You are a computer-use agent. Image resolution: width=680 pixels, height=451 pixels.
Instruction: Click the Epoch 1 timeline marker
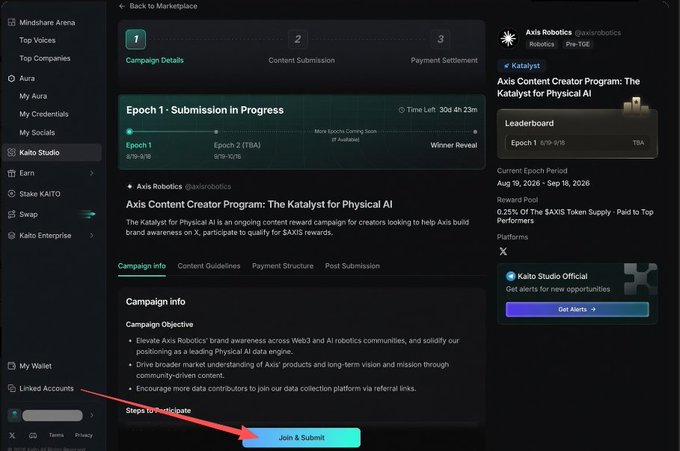click(x=129, y=132)
